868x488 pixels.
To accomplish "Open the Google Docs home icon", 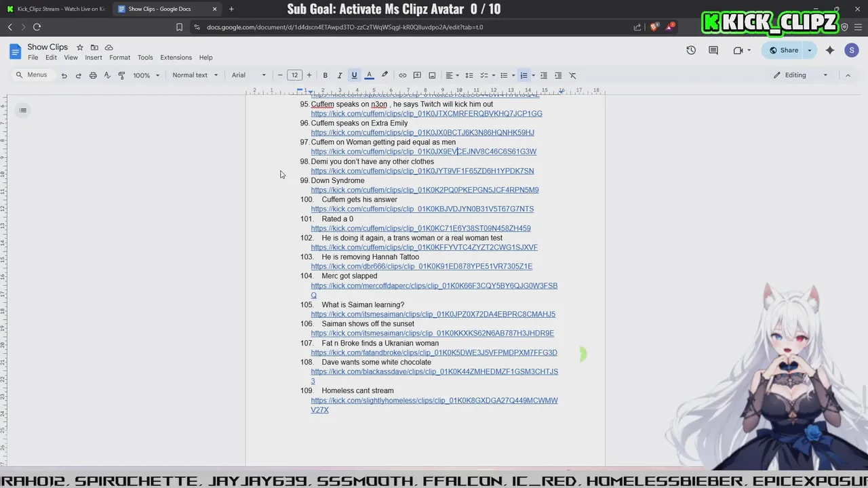I will (15, 52).
